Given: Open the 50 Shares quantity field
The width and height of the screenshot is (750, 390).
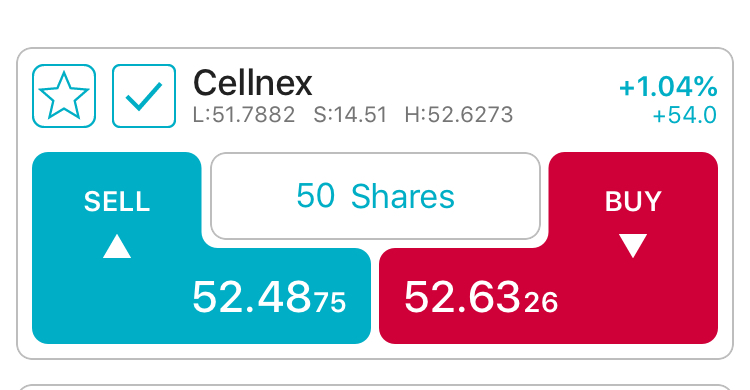Looking at the screenshot, I should click(x=375, y=196).
